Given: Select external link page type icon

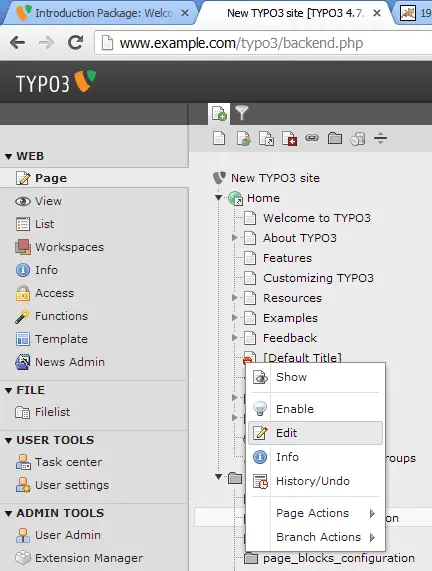Looking at the screenshot, I should coord(312,138).
